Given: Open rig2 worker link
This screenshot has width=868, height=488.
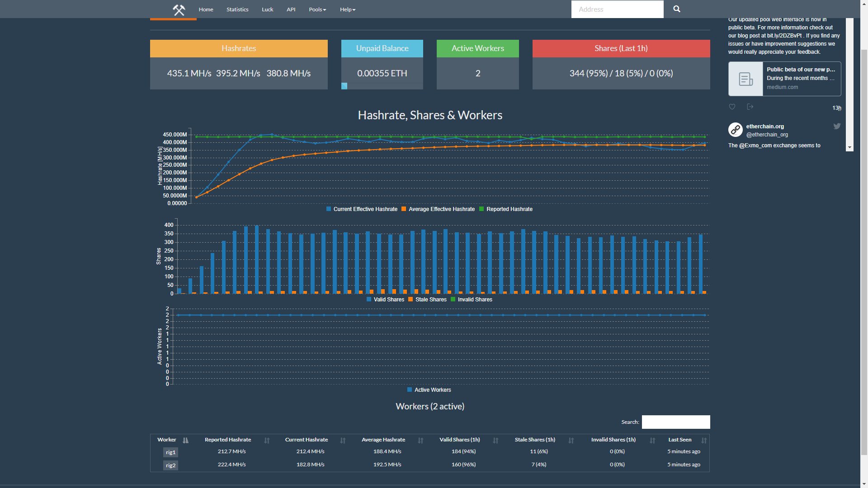Looking at the screenshot, I should (x=170, y=465).
